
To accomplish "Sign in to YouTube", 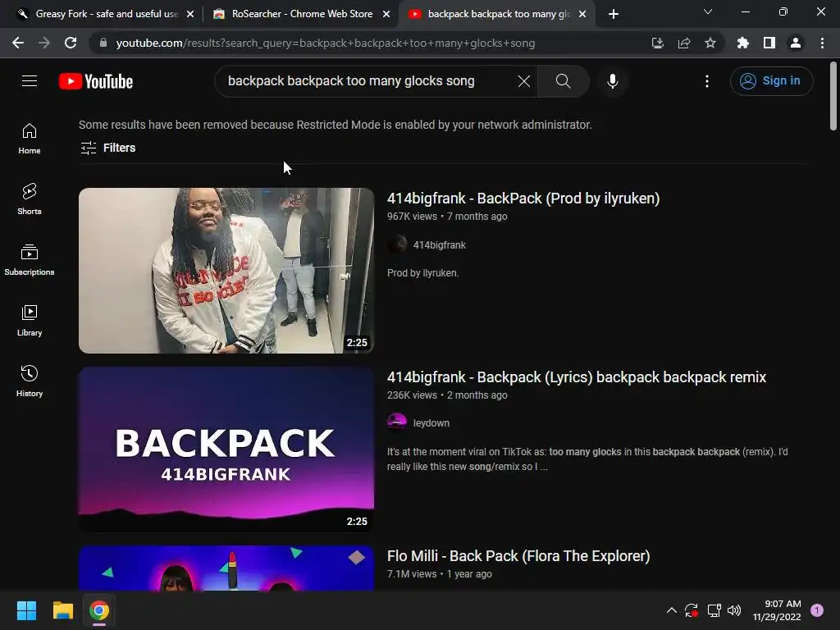I will (771, 81).
